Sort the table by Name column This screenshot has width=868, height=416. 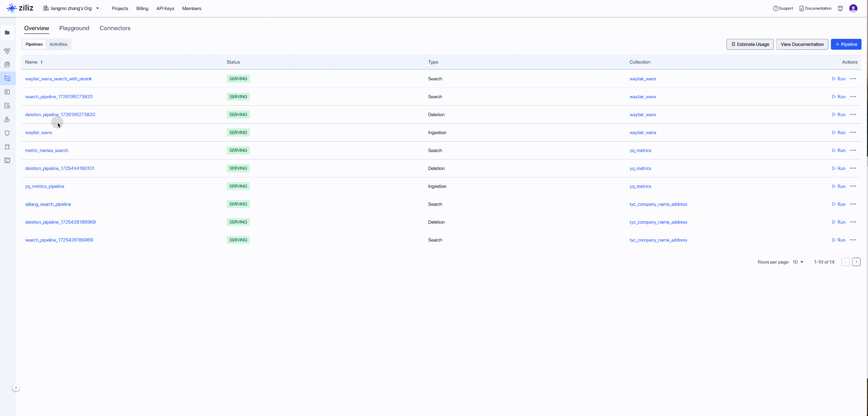(x=41, y=62)
